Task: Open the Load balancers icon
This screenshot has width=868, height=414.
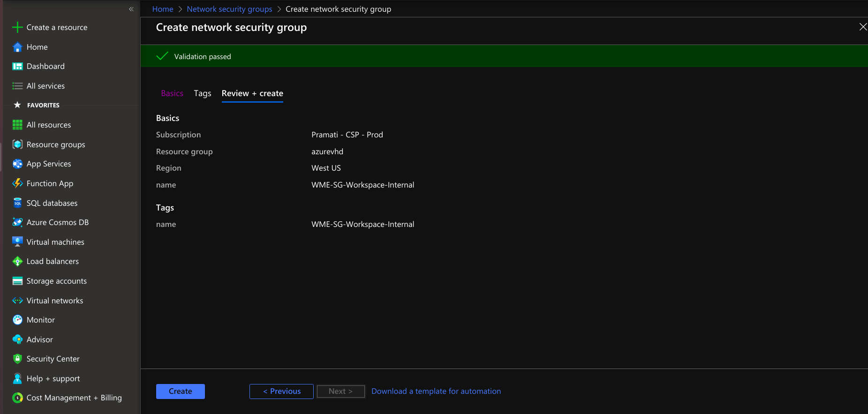Action: pos(17,262)
